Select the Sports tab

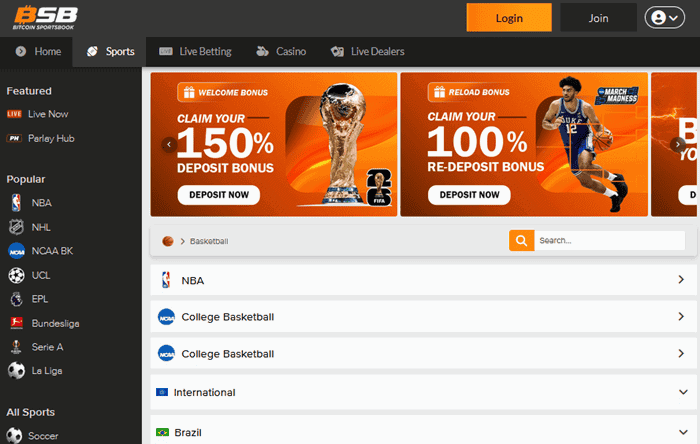tap(109, 52)
